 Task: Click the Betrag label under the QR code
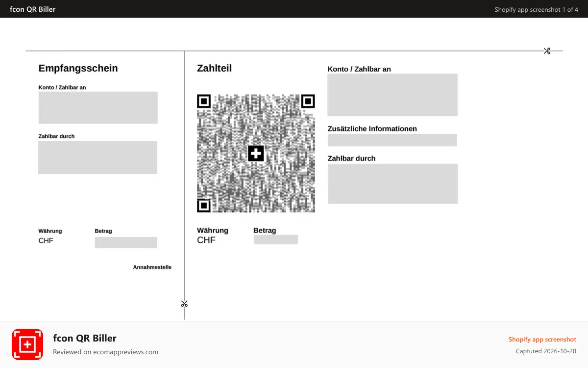265,230
